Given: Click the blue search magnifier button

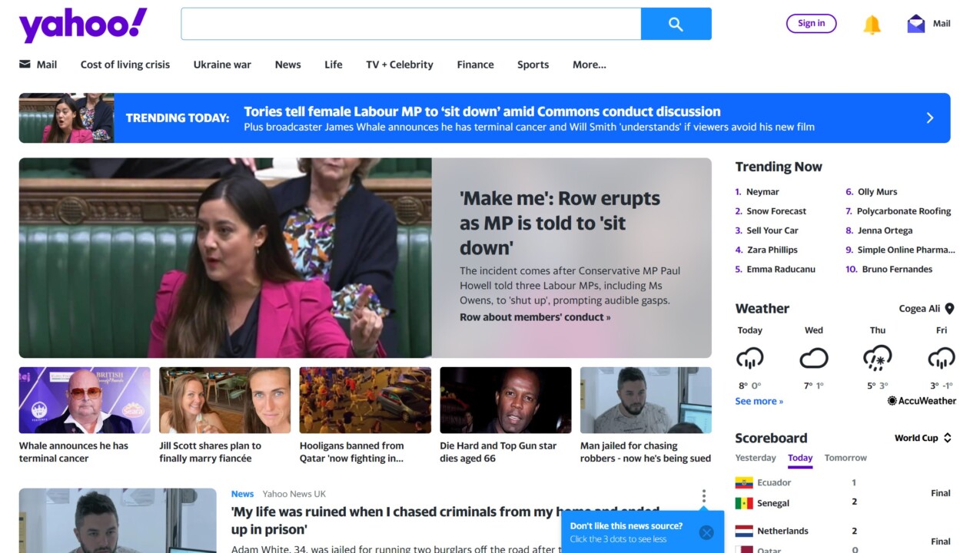Looking at the screenshot, I should (x=676, y=24).
